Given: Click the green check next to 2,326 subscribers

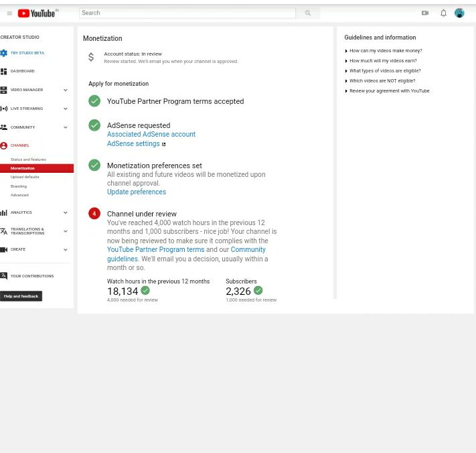Looking at the screenshot, I should [258, 290].
